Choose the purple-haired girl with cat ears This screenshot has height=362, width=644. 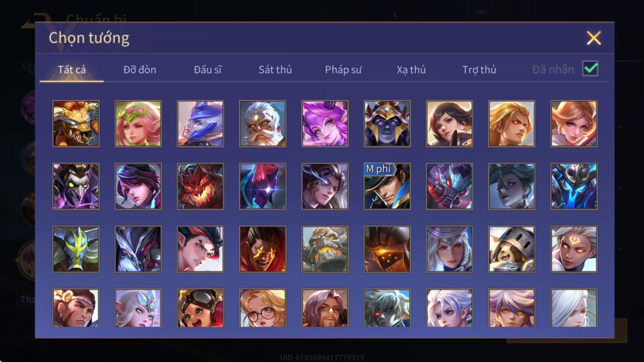tap(325, 123)
